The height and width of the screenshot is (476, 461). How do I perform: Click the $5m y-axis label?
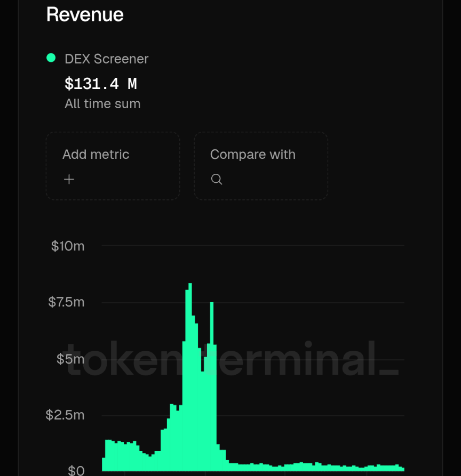[70, 359]
